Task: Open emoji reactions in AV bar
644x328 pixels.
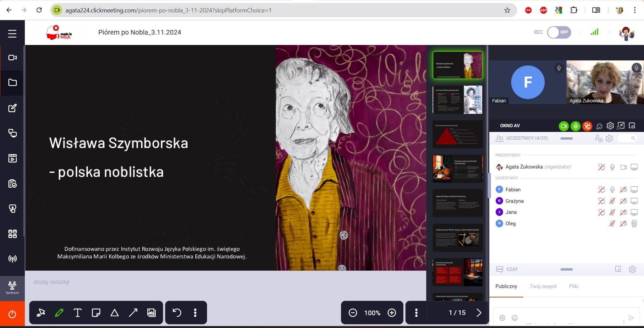Action: coord(599,126)
